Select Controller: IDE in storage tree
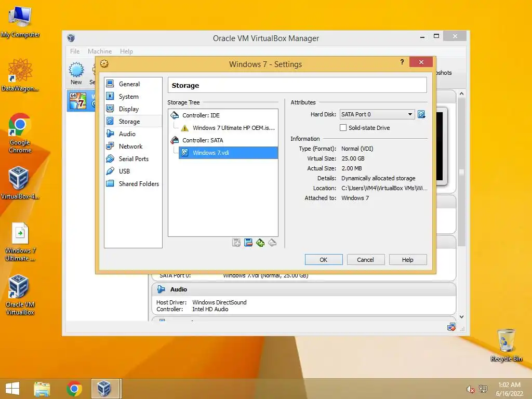The image size is (532, 399). coord(201,115)
